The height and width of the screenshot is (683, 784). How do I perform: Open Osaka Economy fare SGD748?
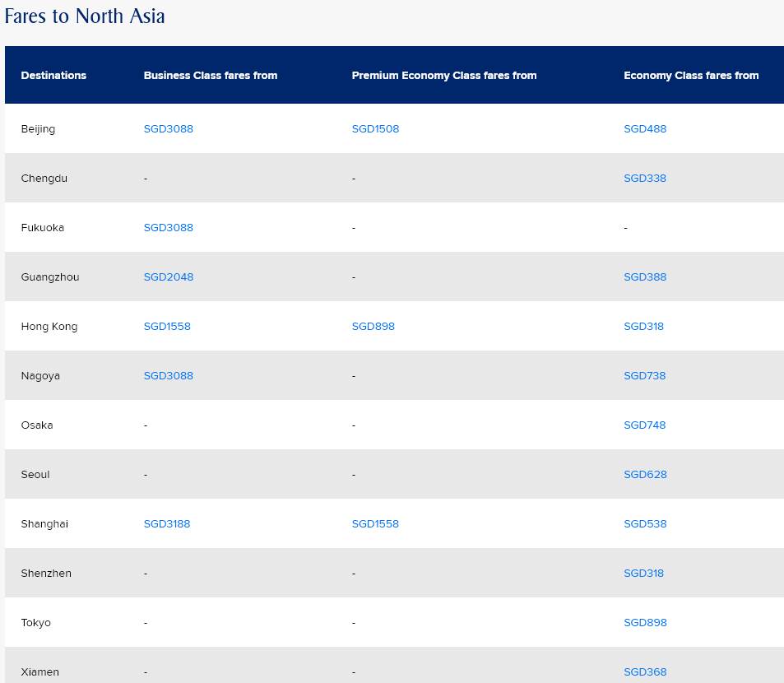coord(645,425)
